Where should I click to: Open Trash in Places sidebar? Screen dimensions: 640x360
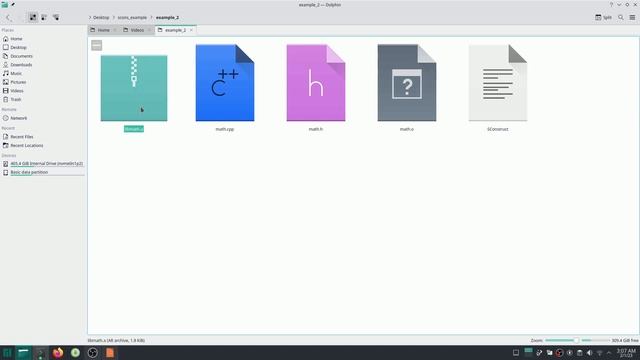[x=43, y=99]
